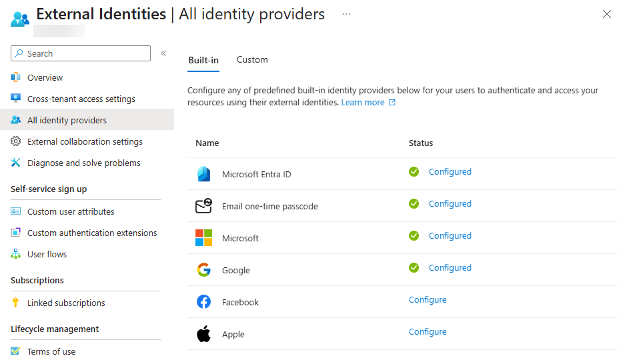Click the green check in Microsoft row

pyautogui.click(x=414, y=236)
